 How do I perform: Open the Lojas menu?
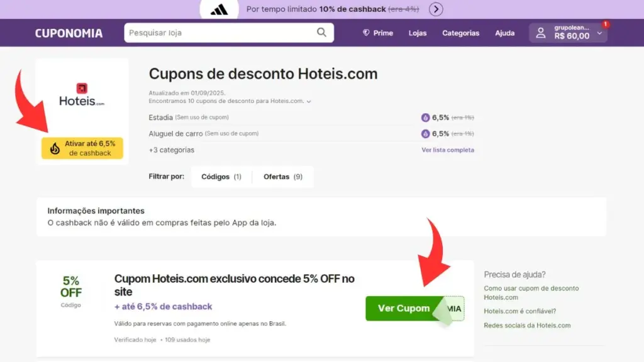tap(418, 33)
